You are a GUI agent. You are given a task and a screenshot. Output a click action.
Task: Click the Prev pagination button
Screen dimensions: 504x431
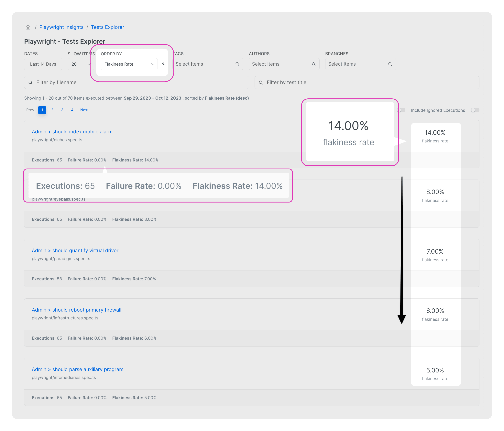pos(30,110)
